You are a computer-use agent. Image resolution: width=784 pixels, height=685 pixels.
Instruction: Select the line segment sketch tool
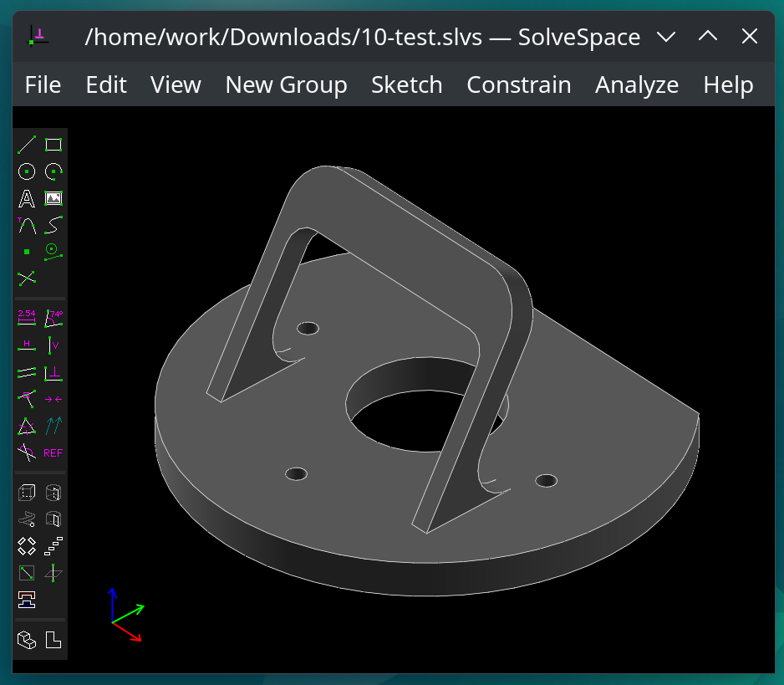pos(27,145)
